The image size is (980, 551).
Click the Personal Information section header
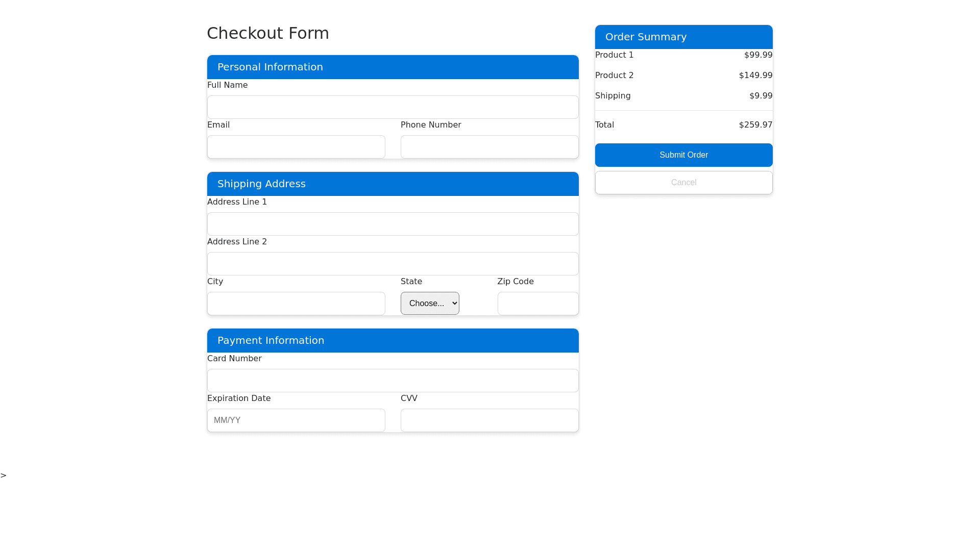click(x=270, y=67)
